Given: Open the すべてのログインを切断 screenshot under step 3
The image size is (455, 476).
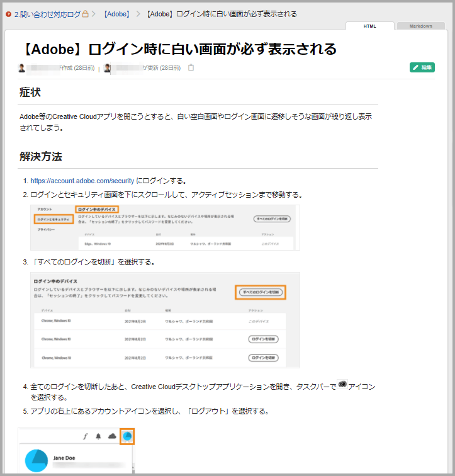Looking at the screenshot, I should 165,320.
